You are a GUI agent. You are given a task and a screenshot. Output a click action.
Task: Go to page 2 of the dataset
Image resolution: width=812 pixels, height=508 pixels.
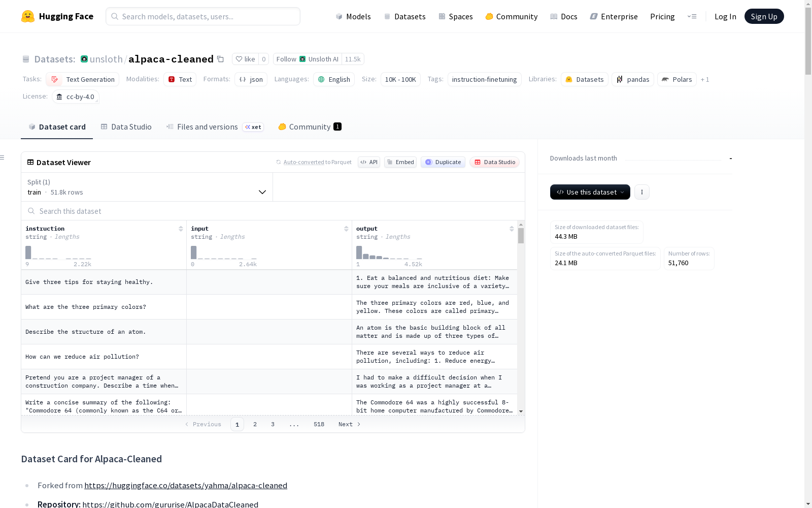255,424
